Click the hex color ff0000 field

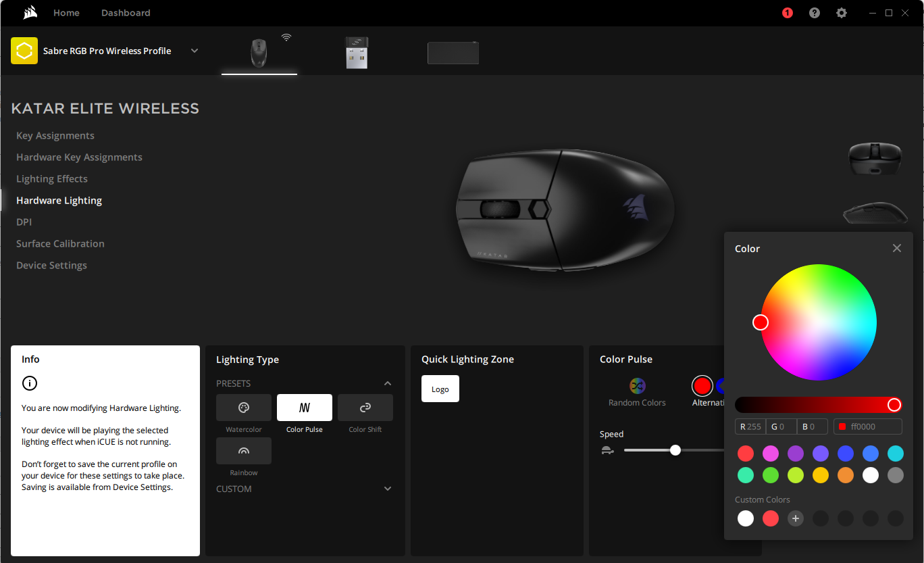[x=868, y=426]
